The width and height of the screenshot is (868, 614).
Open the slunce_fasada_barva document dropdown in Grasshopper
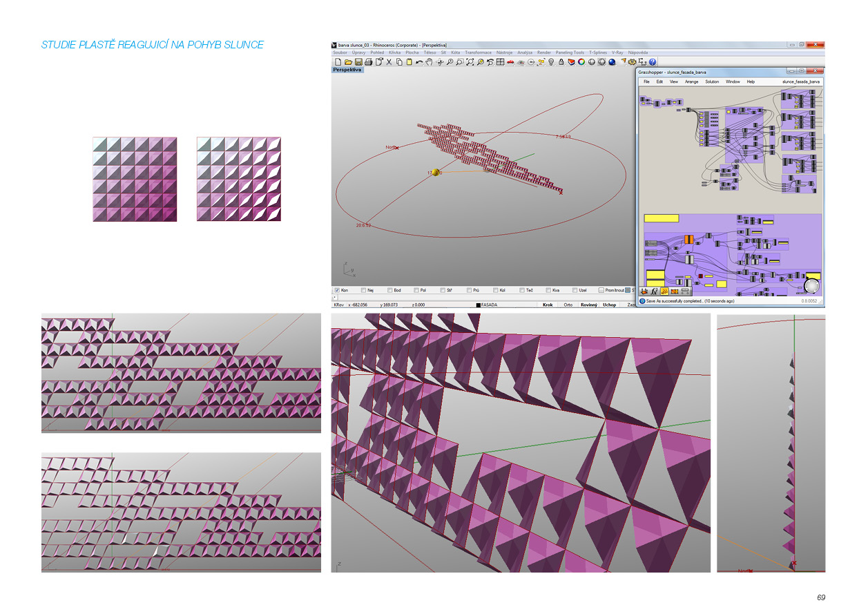[x=801, y=81]
